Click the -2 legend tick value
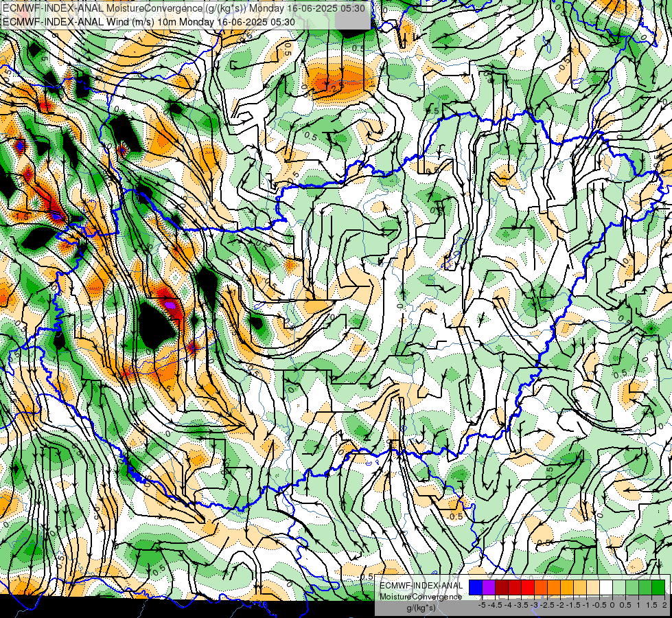 [560, 605]
